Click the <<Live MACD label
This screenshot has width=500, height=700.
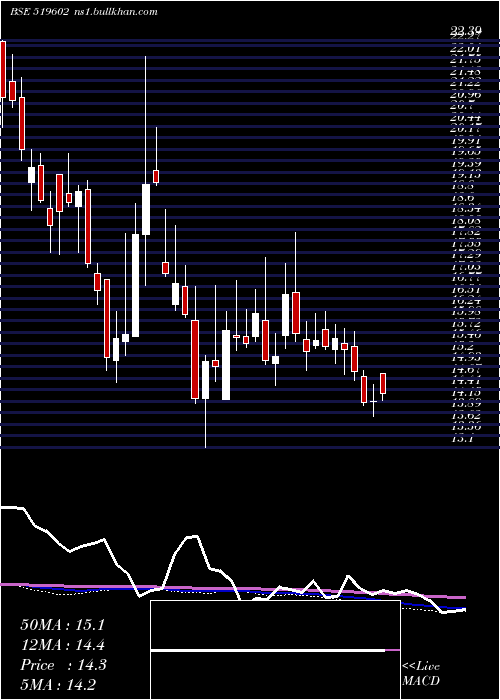(x=421, y=674)
